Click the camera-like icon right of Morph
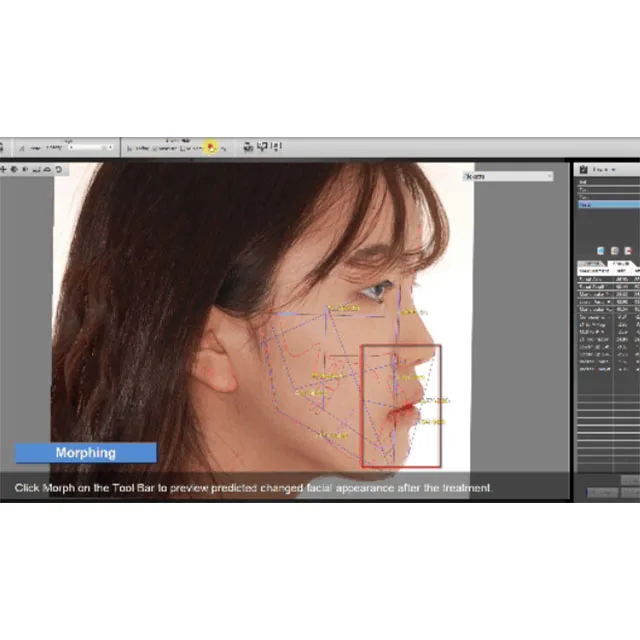The width and height of the screenshot is (640, 640). tap(248, 147)
